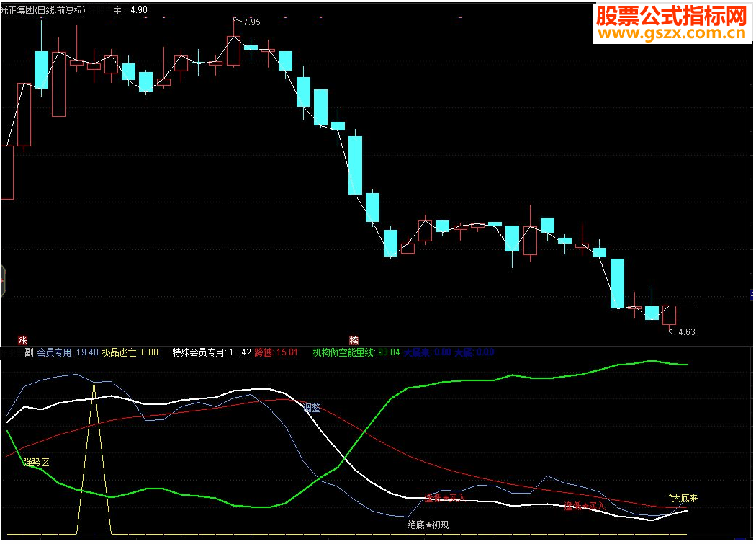Click the red 涨 marker icon
Viewport: 756px width, 544px height.
22,340
